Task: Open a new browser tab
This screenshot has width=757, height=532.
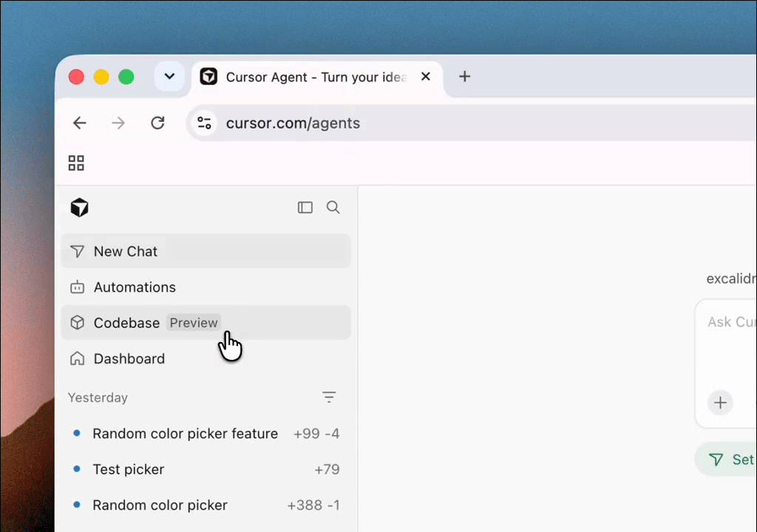Action: pos(464,77)
